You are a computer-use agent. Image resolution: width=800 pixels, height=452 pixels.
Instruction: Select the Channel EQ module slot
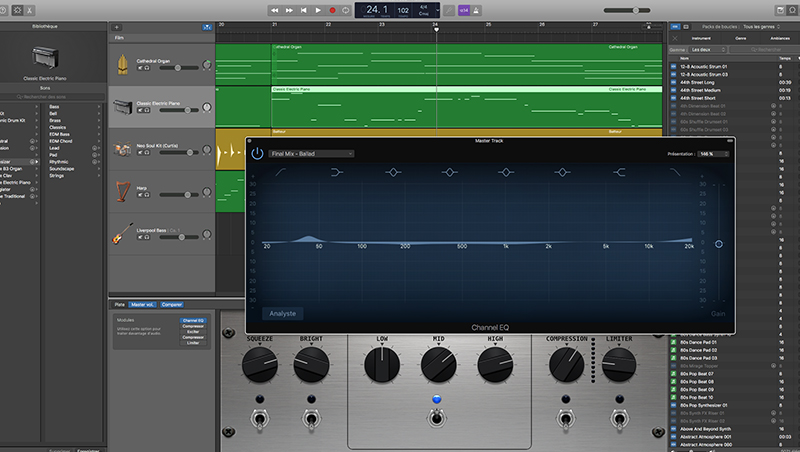click(x=193, y=320)
